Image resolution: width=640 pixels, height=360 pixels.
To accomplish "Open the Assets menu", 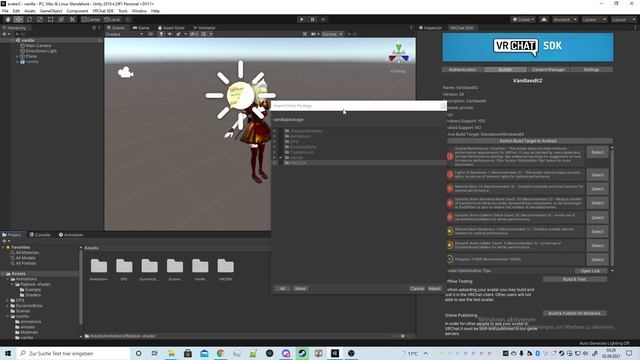I will (x=30, y=11).
